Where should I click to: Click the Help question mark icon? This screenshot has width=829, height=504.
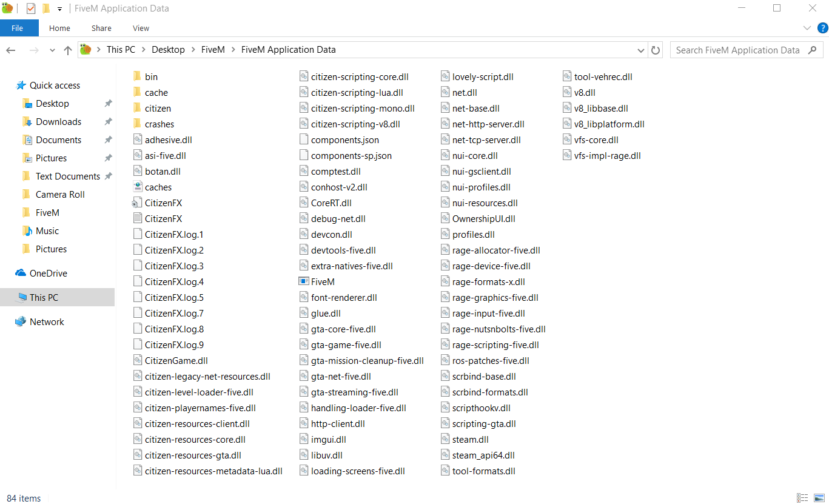[822, 28]
